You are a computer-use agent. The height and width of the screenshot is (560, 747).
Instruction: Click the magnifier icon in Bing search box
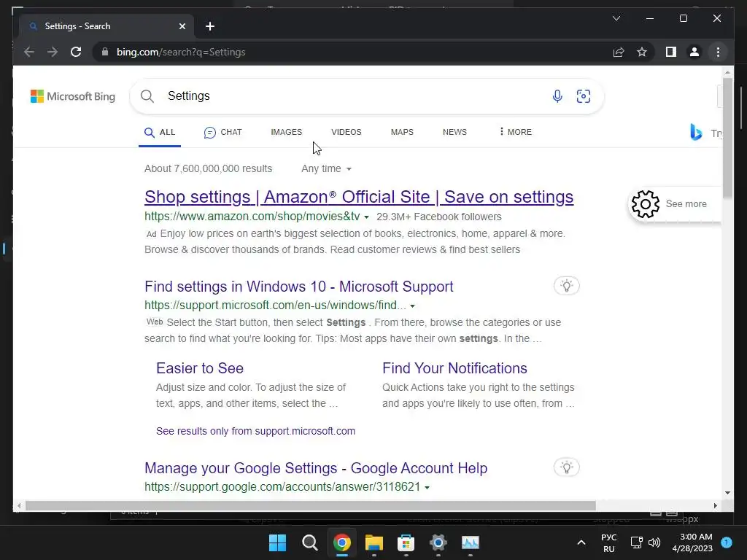pos(147,96)
